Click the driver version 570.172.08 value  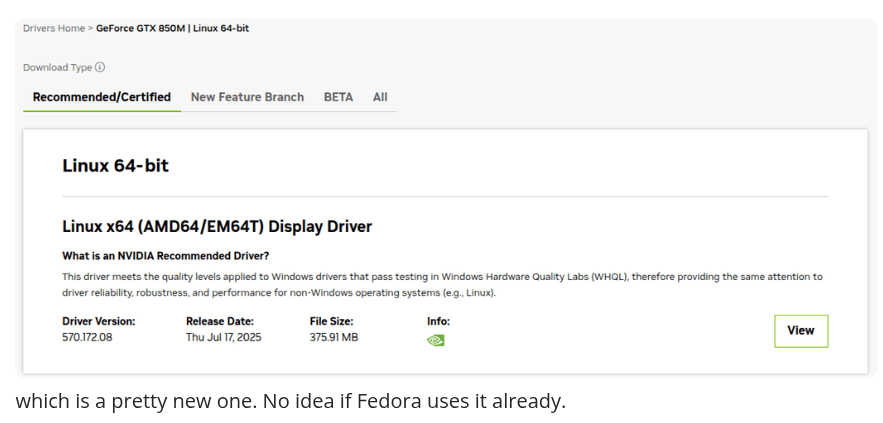tap(87, 337)
